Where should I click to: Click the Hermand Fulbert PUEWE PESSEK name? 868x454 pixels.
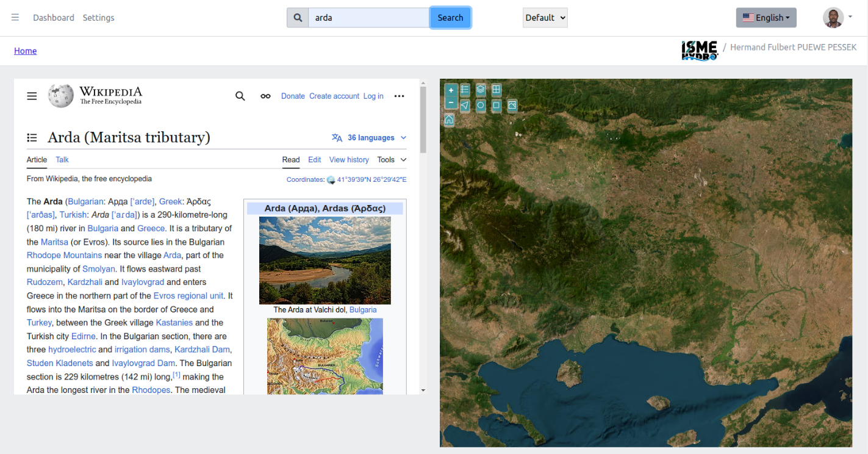[x=793, y=47]
